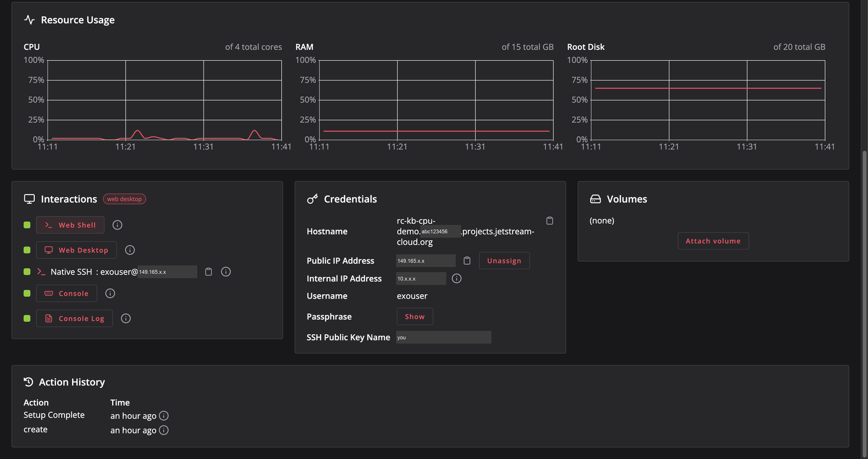This screenshot has height=459, width=868.
Task: Click info icon next to Setup Complete time
Action: click(164, 416)
